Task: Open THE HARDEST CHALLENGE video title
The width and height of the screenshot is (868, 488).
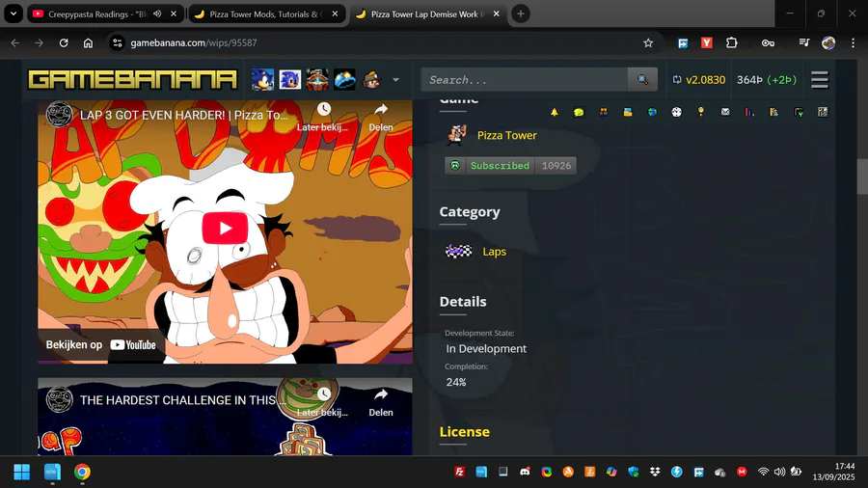Action: (x=183, y=400)
